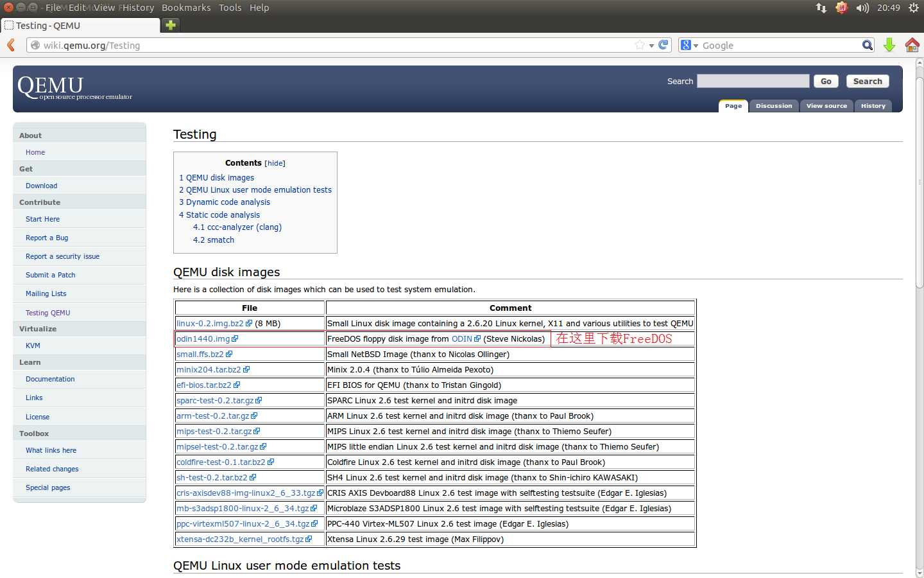Jump to 1 QEMU disk images section
Screen dimensions: 924x578
coord(216,178)
